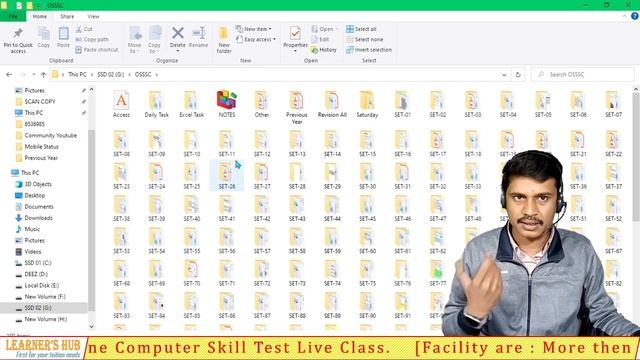Click the file list vertical scrollbar

pyautogui.click(x=636, y=157)
